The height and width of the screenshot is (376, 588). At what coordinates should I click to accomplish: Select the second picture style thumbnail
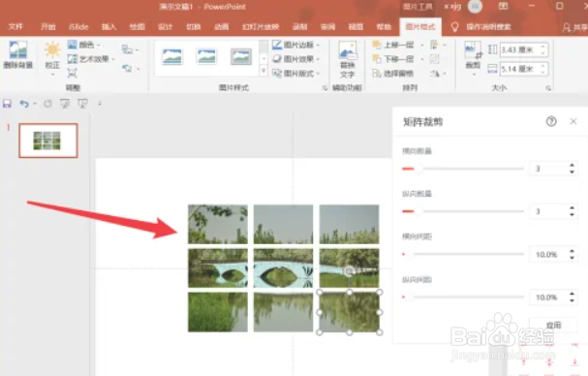click(206, 57)
